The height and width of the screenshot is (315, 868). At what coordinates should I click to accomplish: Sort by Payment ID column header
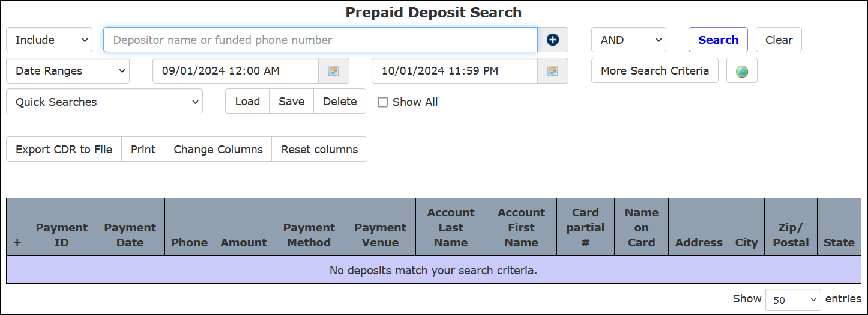pyautogui.click(x=61, y=235)
